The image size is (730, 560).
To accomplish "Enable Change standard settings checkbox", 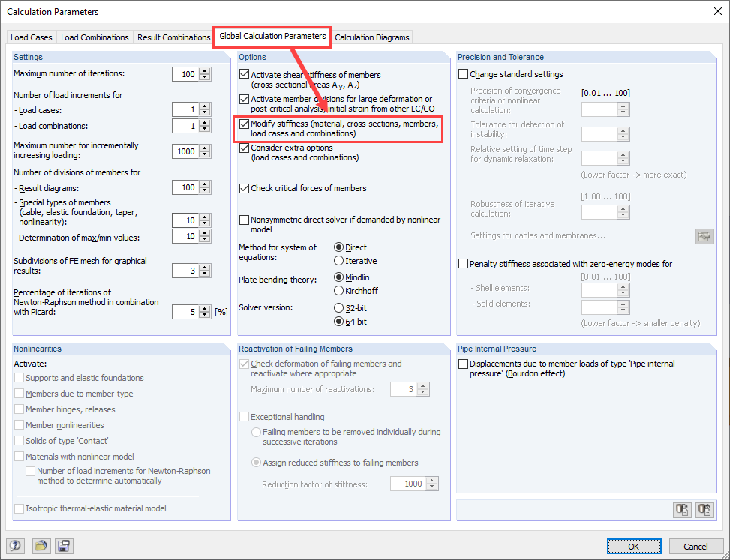I will coord(463,74).
